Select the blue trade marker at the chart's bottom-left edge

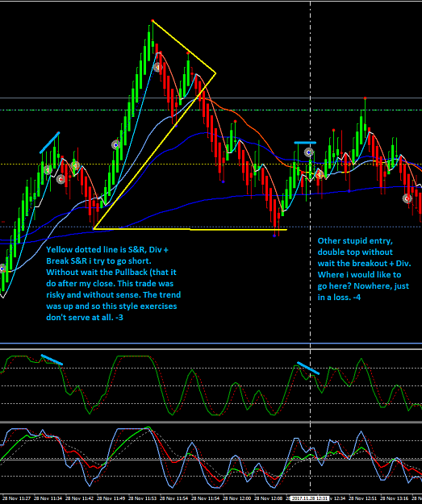coord(2,269)
